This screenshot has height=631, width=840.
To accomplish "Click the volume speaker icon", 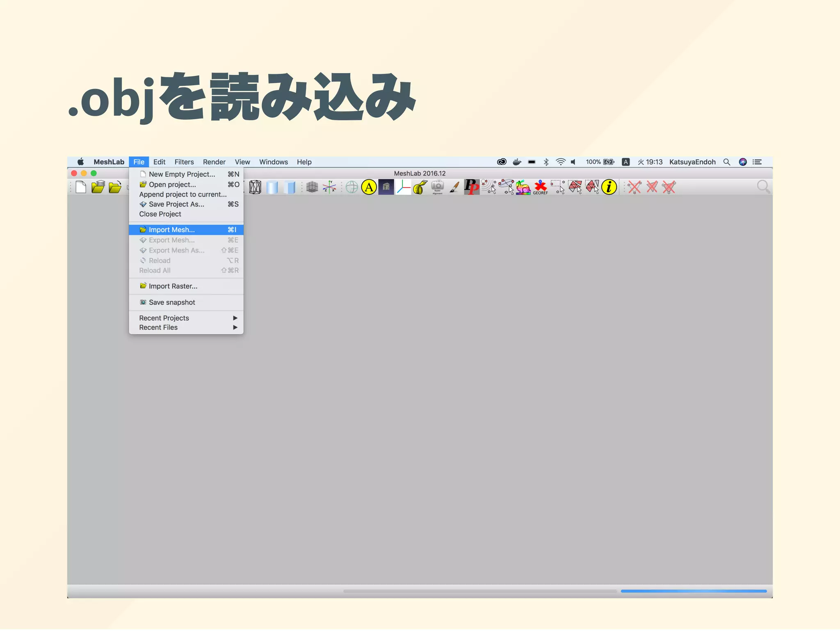I will [x=573, y=162].
